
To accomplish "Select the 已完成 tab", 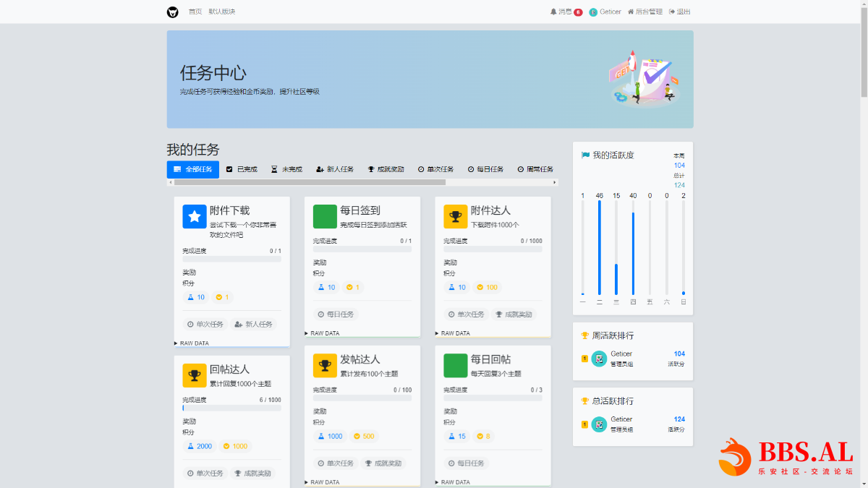I will 242,169.
